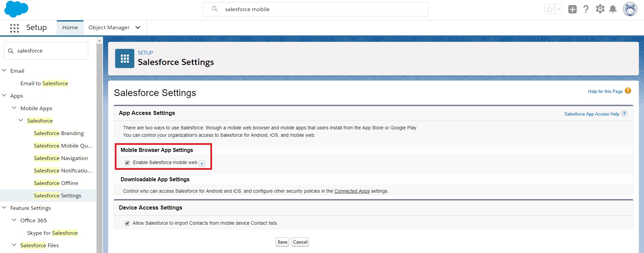Click the App Access Settings heading
Viewport: 644px width, 253px height.
pos(147,113)
